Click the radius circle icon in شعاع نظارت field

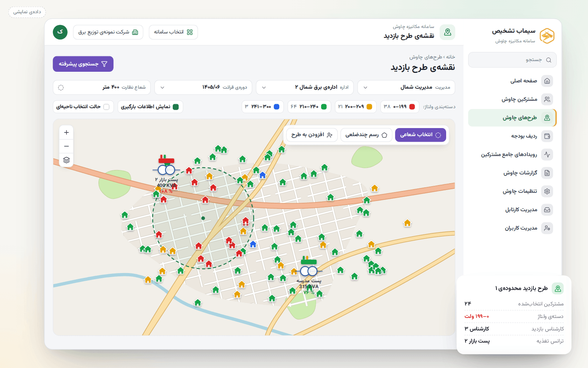61,88
